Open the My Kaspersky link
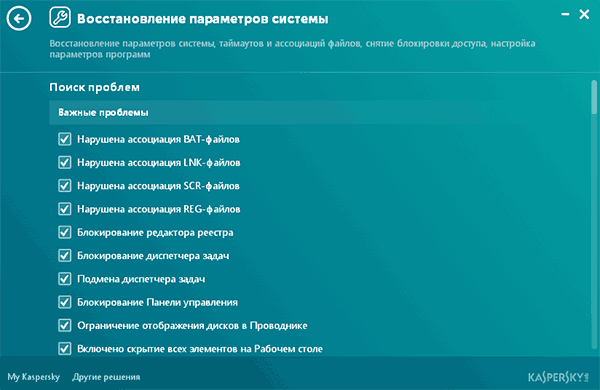Screen dimensions: 600x390 coord(34,377)
